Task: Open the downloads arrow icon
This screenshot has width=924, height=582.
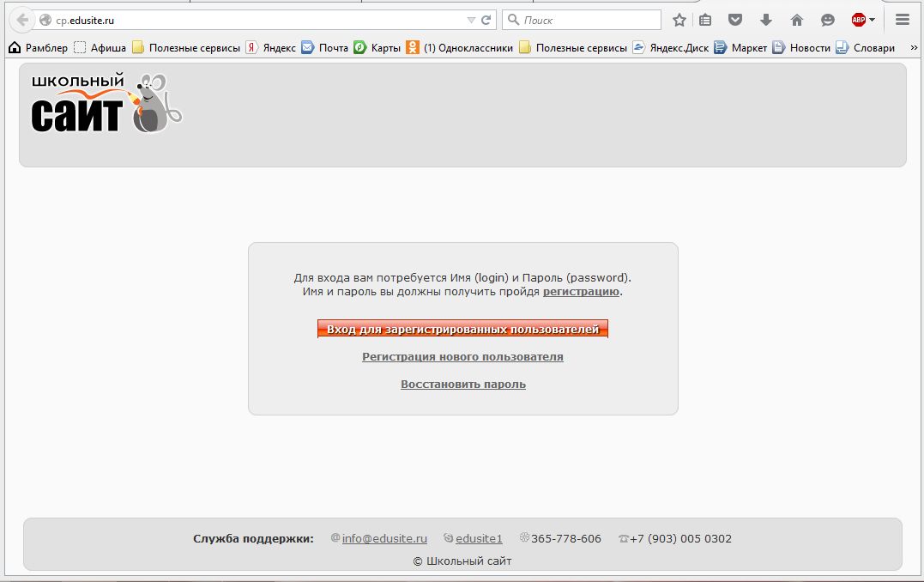Action: tap(766, 20)
